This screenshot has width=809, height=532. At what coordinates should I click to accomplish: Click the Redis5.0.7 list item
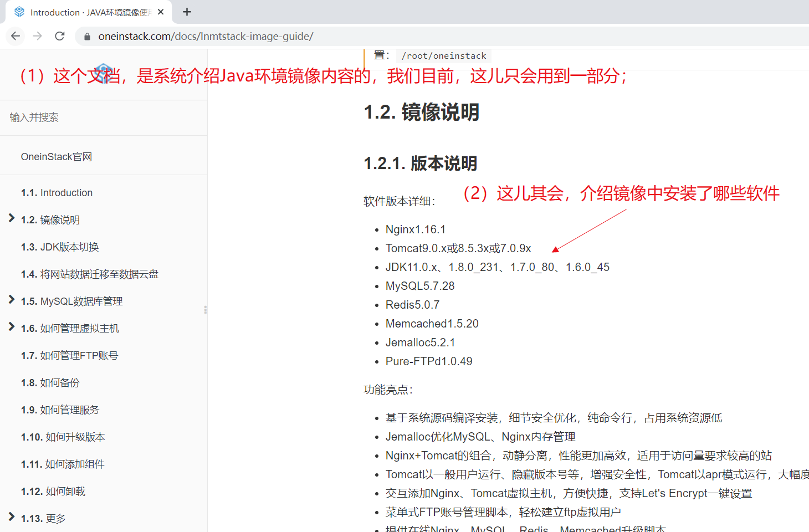tap(413, 305)
